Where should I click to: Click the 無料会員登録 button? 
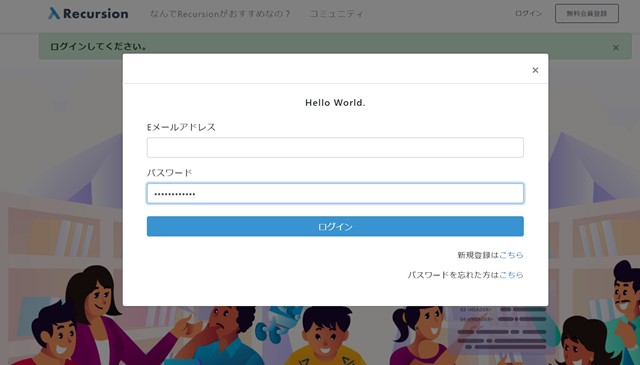point(587,13)
